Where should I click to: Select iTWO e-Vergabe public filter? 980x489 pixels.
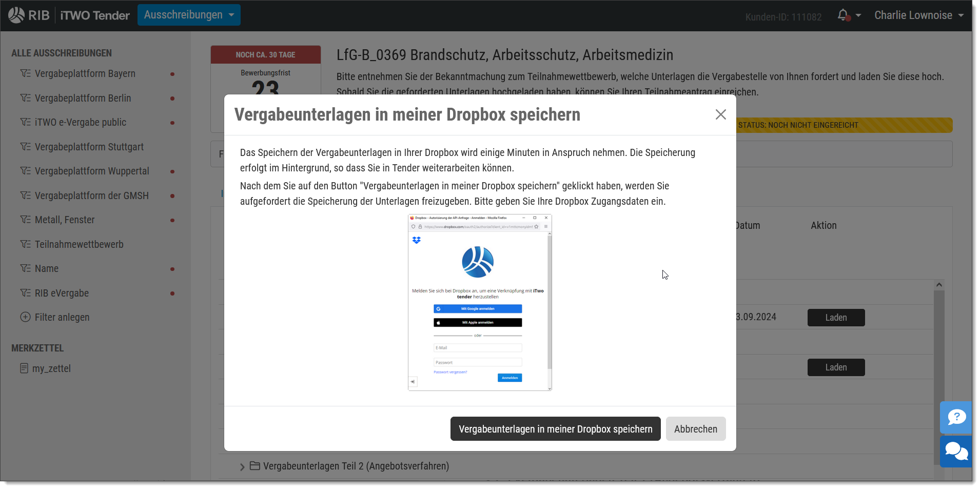click(80, 122)
